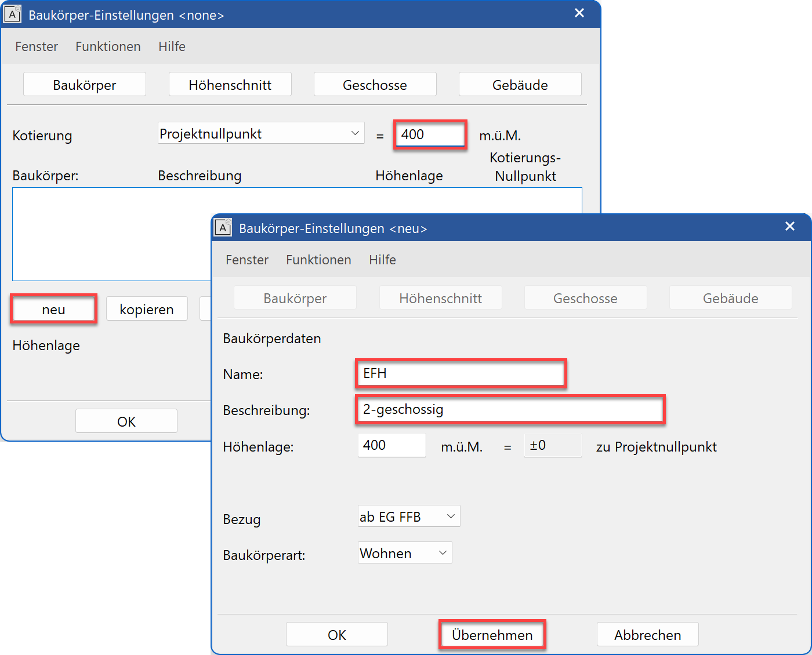Click the Übernehmen button
Image resolution: width=812 pixels, height=655 pixels.
click(x=492, y=635)
